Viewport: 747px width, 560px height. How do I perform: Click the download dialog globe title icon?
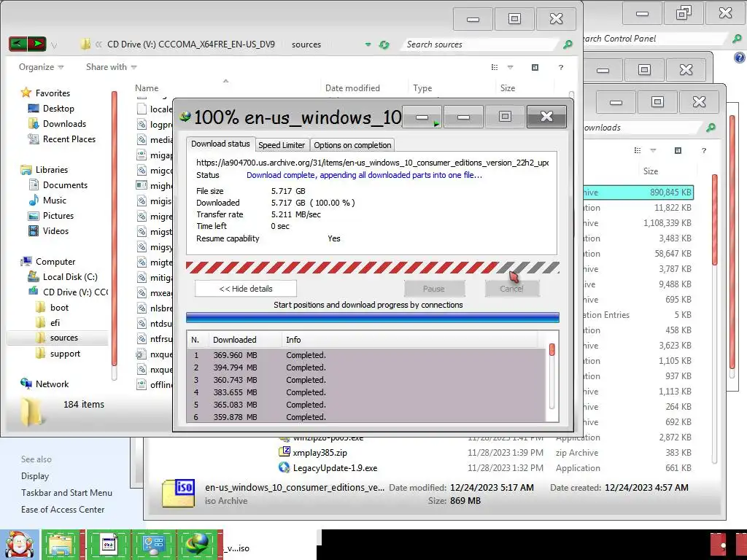pyautogui.click(x=185, y=117)
